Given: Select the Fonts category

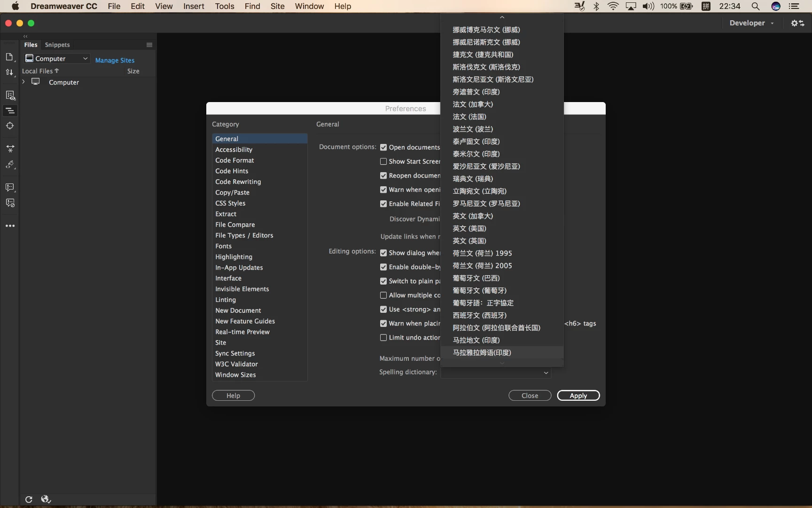Looking at the screenshot, I should 259,246.
